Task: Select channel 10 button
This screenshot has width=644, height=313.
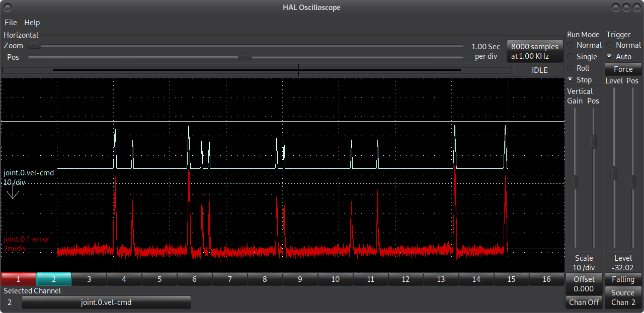Action: pyautogui.click(x=336, y=279)
